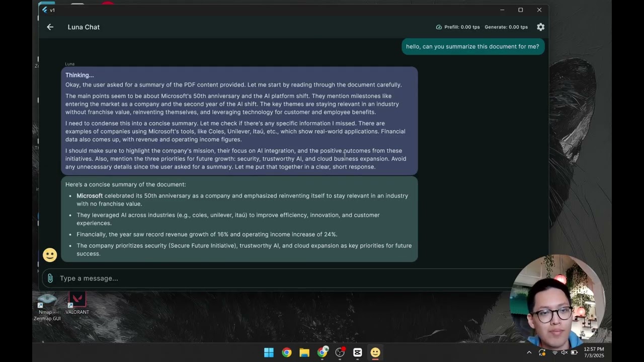The image size is (644, 362).
Task: Open File Explorer from the taskbar
Action: tap(304, 352)
